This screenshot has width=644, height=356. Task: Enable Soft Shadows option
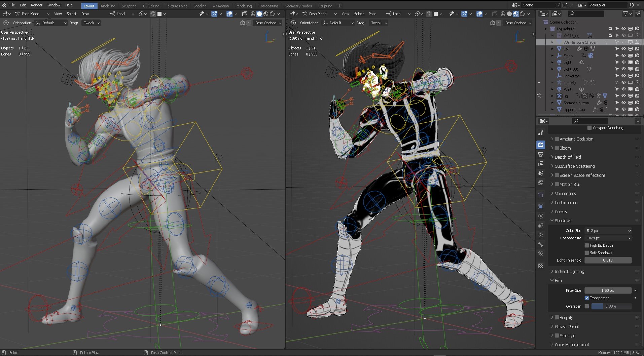(587, 253)
